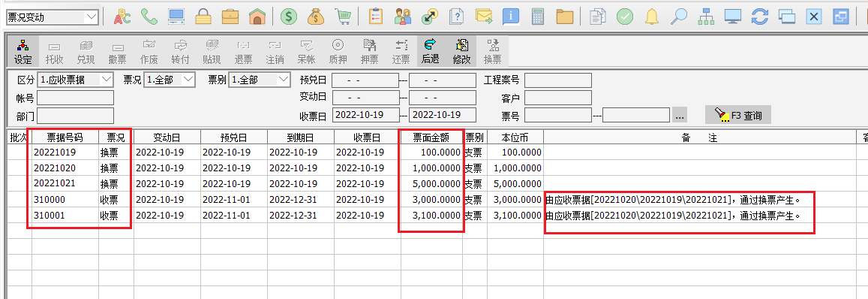Open the 票别 全部 dropdown

[x=284, y=80]
